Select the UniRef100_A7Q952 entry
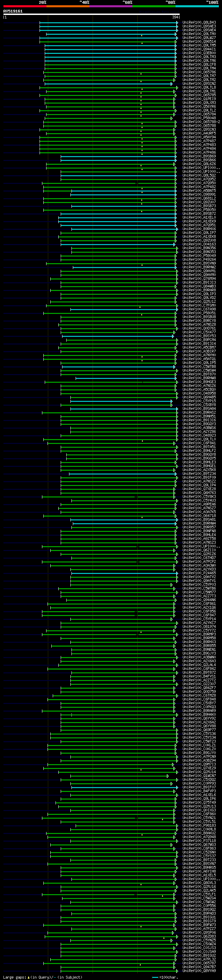Image resolution: width=222 pixels, height=980 pixels. (x=199, y=179)
